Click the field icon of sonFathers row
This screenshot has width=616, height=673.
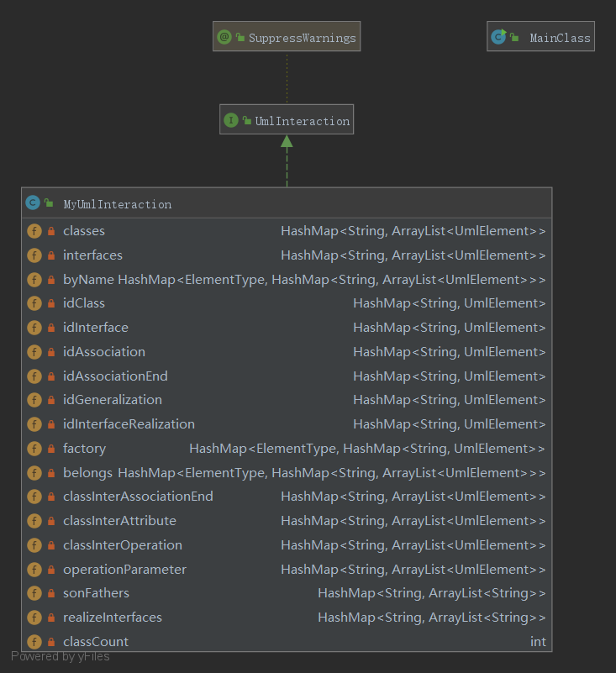(34, 593)
